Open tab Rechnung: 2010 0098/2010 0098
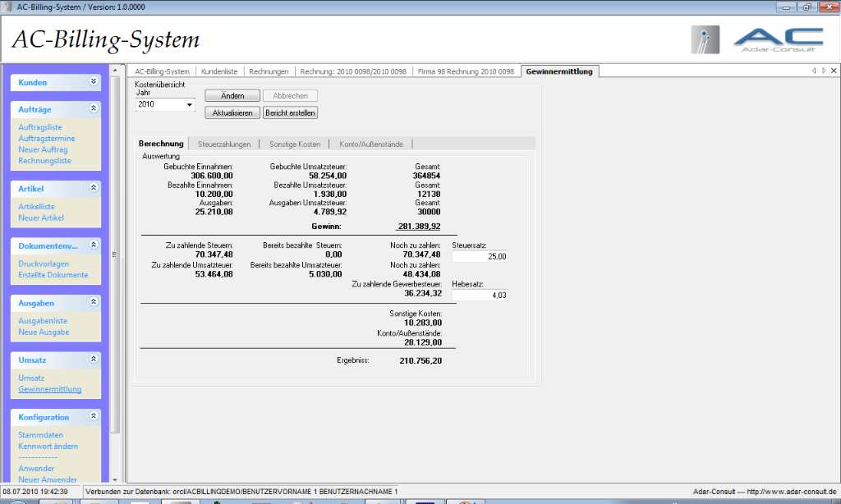The height and width of the screenshot is (504, 841). [x=353, y=71]
